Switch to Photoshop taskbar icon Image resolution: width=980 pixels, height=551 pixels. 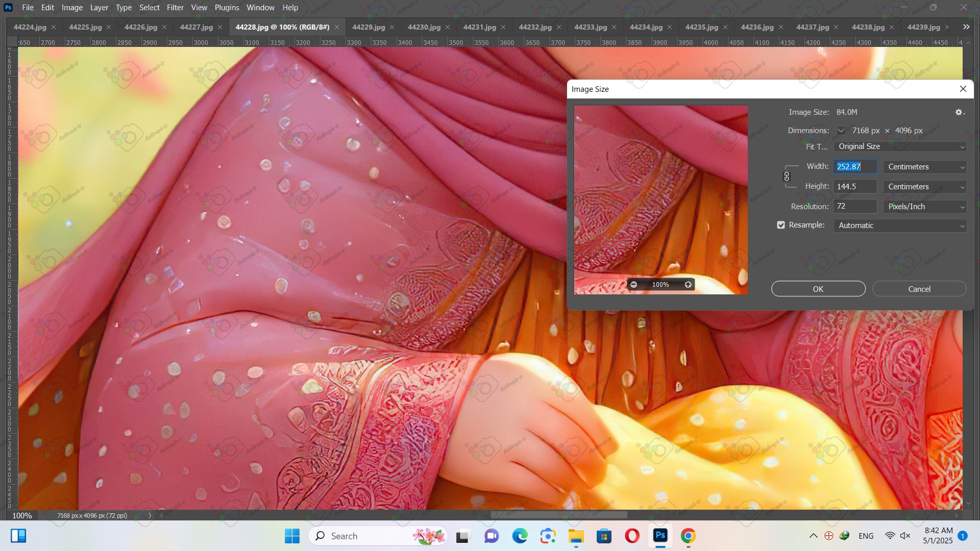point(660,536)
